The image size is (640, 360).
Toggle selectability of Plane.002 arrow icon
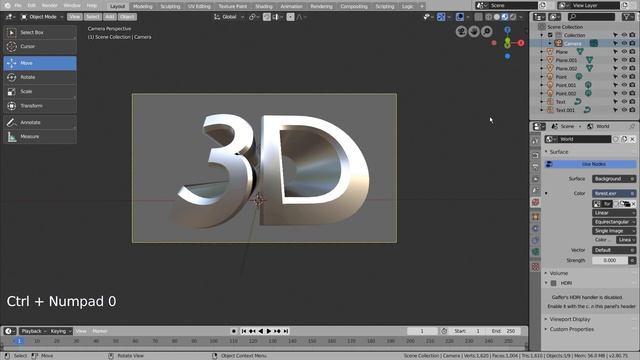616,68
